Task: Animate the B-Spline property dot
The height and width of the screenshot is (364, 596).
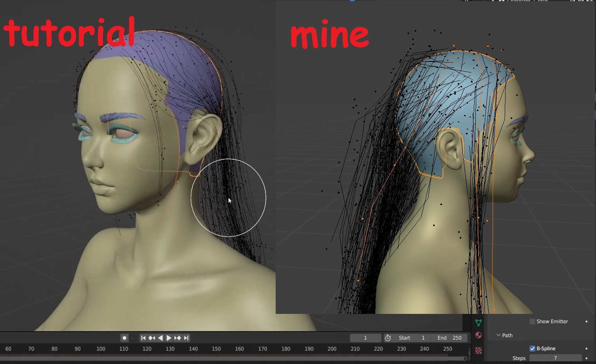Action: click(x=586, y=348)
